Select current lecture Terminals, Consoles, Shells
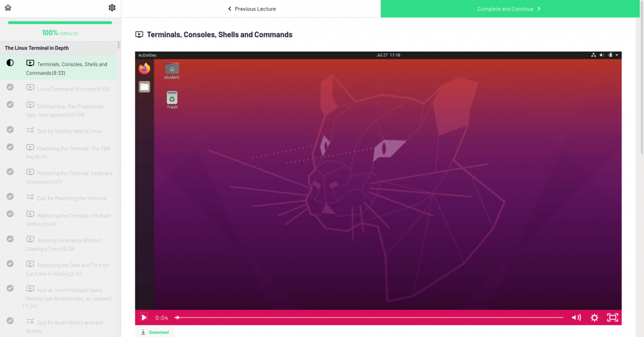 (58, 68)
